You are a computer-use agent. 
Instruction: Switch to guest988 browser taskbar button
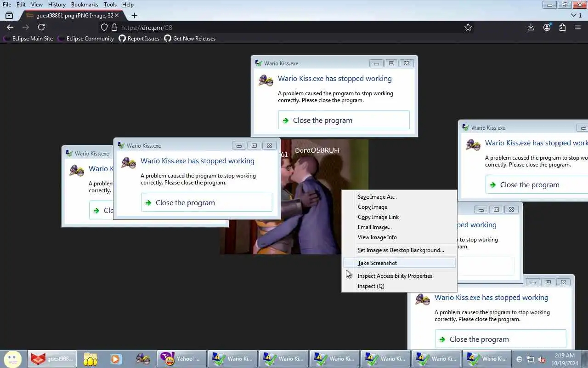[x=51, y=359]
